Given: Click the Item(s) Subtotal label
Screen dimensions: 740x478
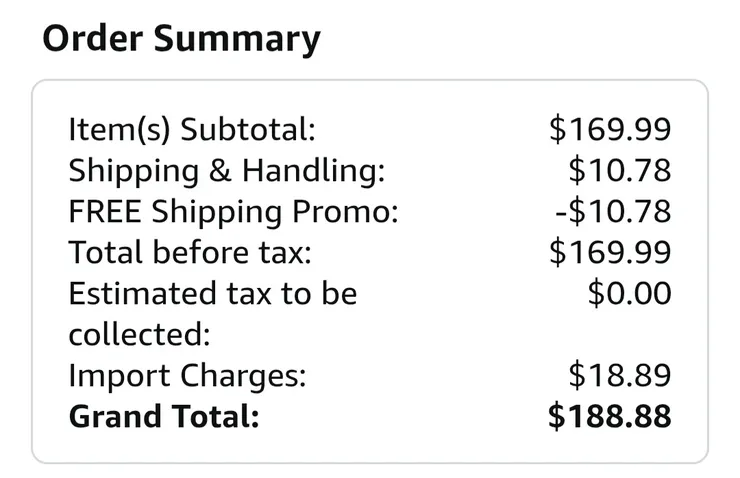Looking at the screenshot, I should point(191,129).
